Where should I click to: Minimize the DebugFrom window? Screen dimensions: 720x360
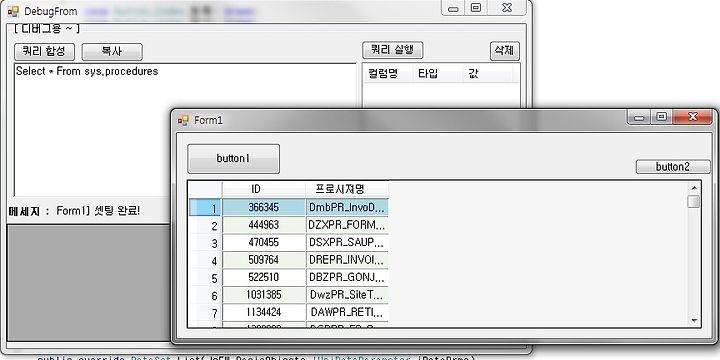(x=453, y=8)
